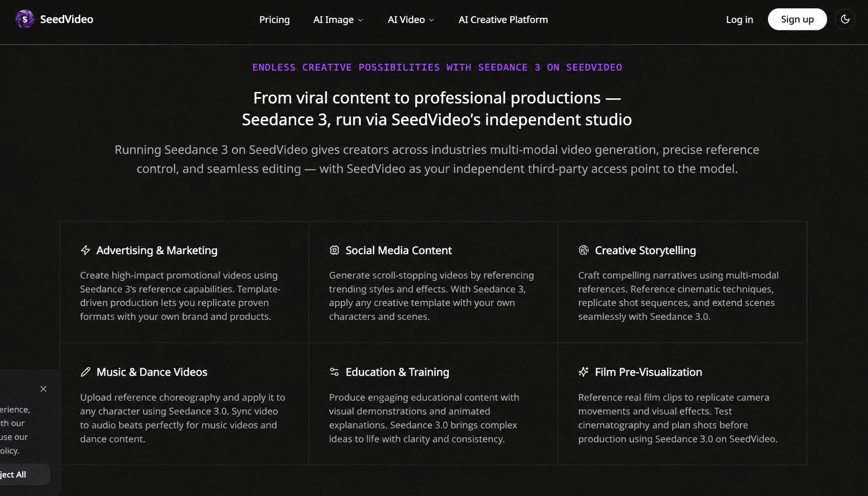Click the 'Generate scroll-stopping videos' description

point(431,296)
